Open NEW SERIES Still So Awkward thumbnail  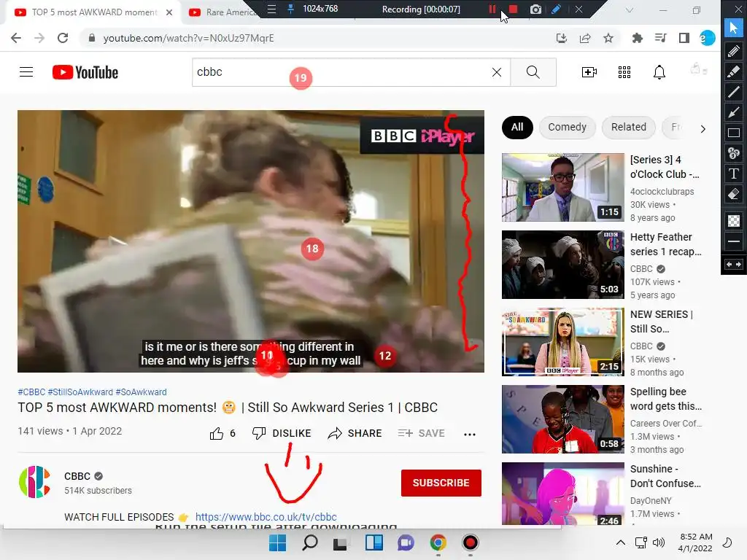pos(562,342)
